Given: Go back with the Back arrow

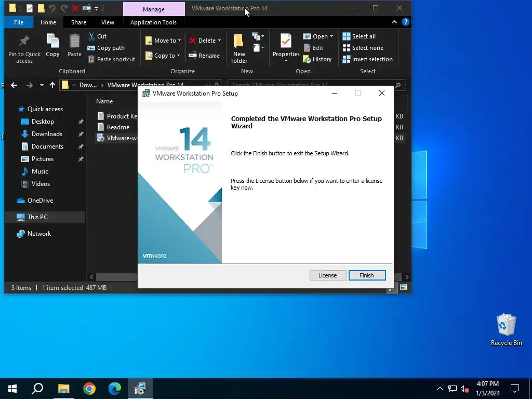Looking at the screenshot, I should pos(14,85).
